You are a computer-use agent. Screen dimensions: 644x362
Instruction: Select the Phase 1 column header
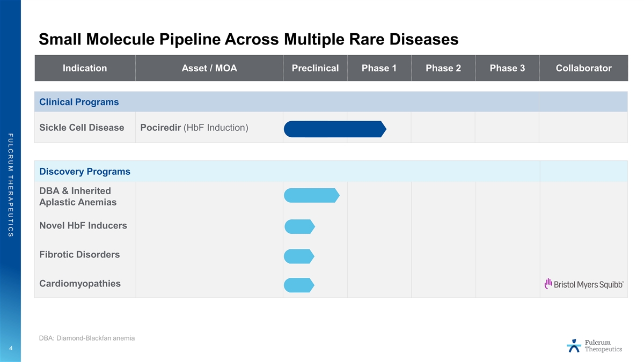[379, 68]
